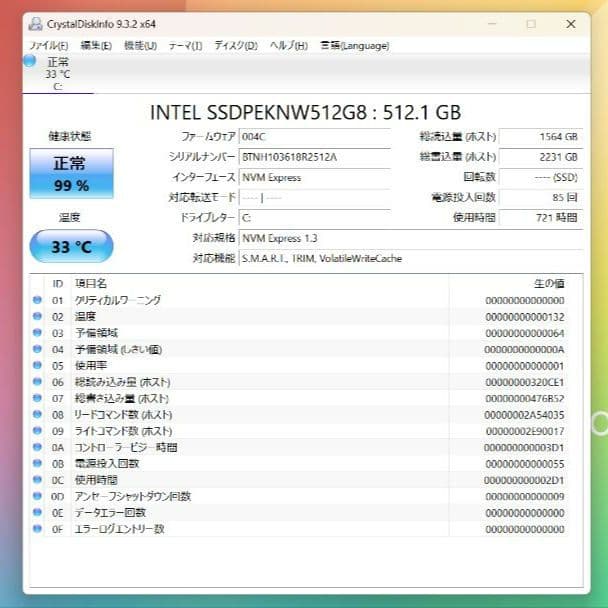Select the 使用率 attribute row name
This screenshot has height=608, width=608.
tap(91, 366)
